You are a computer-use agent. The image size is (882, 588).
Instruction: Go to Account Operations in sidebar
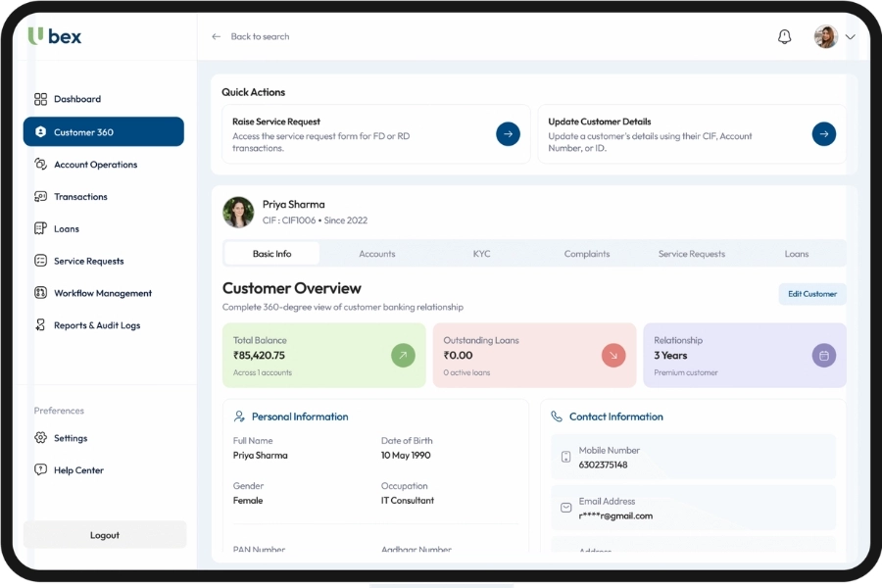95,165
